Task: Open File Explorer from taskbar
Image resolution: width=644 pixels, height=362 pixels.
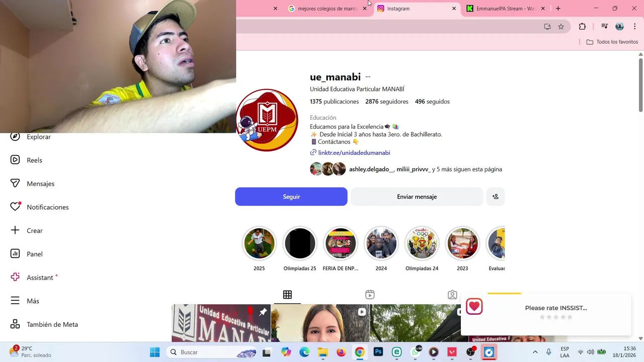Action: [323, 352]
